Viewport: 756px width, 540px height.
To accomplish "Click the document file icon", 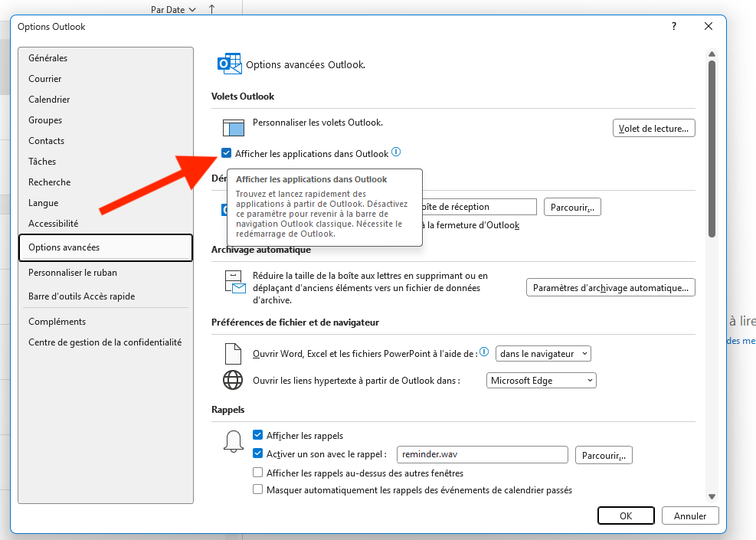I will pos(234,353).
